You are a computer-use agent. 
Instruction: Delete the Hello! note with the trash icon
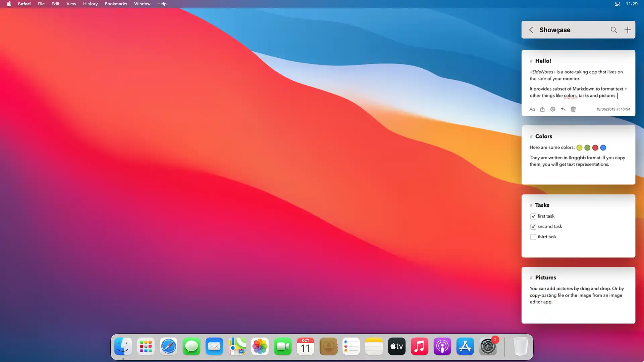[574, 109]
